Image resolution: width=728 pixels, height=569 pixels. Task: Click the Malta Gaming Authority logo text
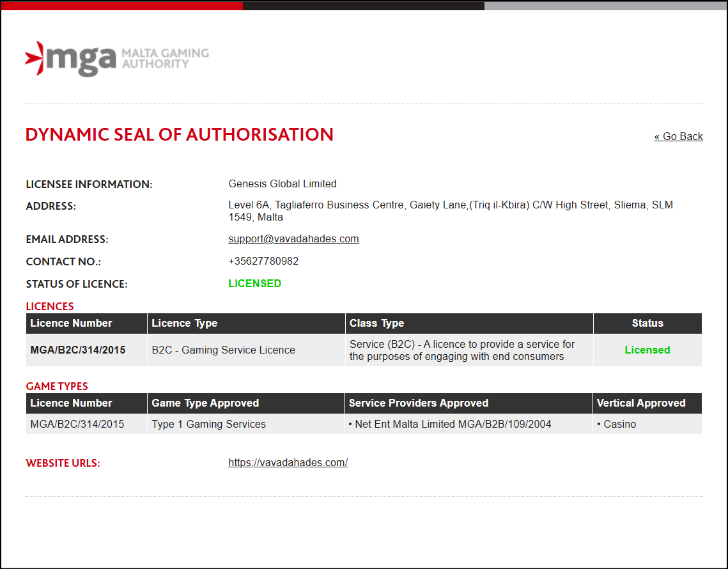(x=165, y=58)
